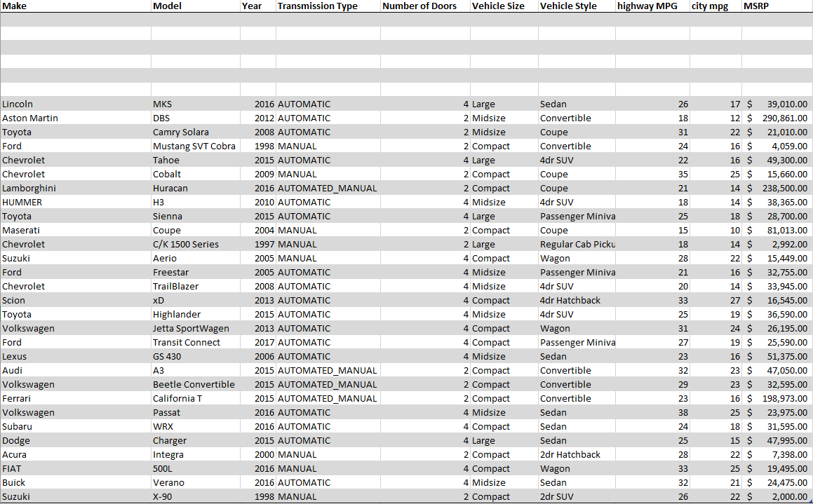Screen dimensions: 813x504
Task: Select the California T cell
Action: click(196, 398)
